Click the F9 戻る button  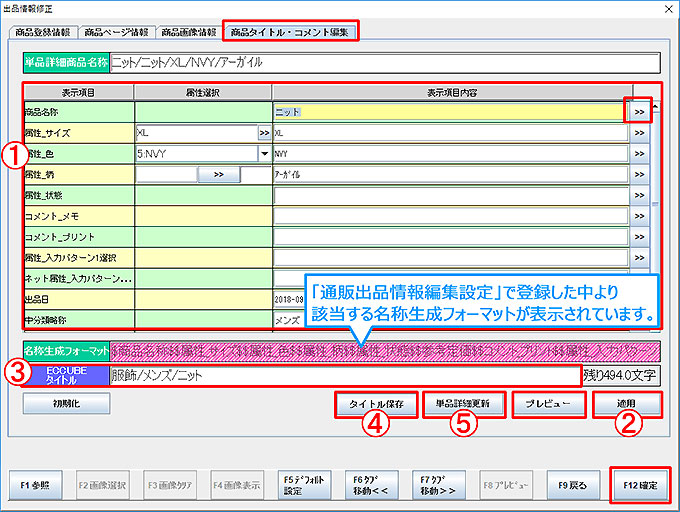[573, 485]
